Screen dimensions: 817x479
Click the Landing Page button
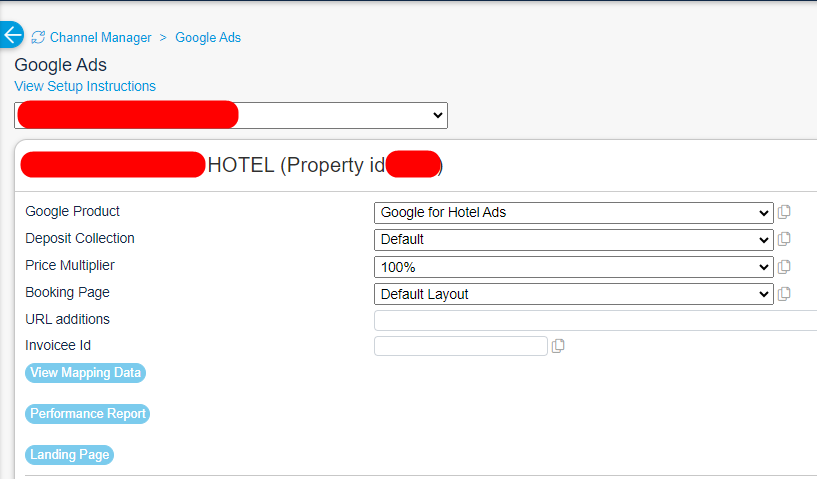point(69,455)
